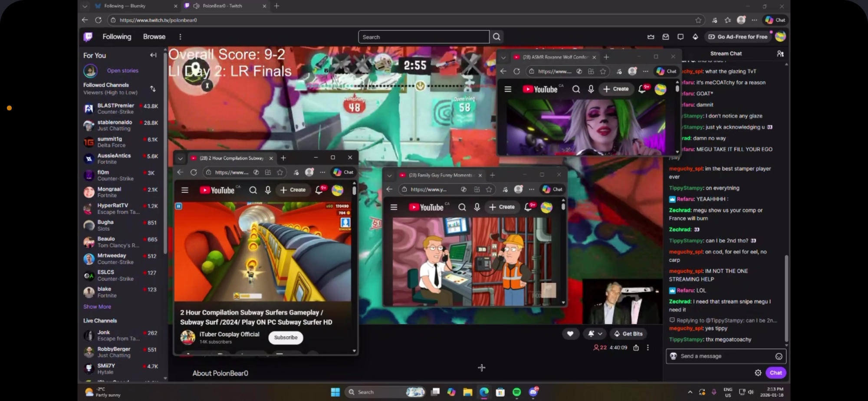This screenshot has height=401, width=868.
Task: Open the Whispers speech bubble icon
Action: [x=681, y=37]
